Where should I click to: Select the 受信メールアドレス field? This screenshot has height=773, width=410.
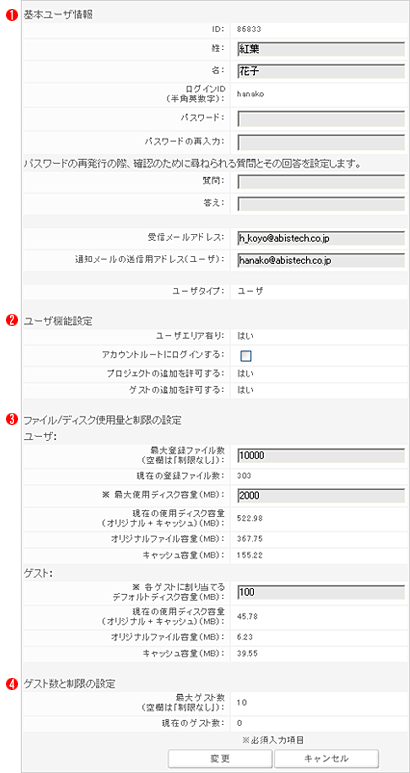(x=321, y=238)
